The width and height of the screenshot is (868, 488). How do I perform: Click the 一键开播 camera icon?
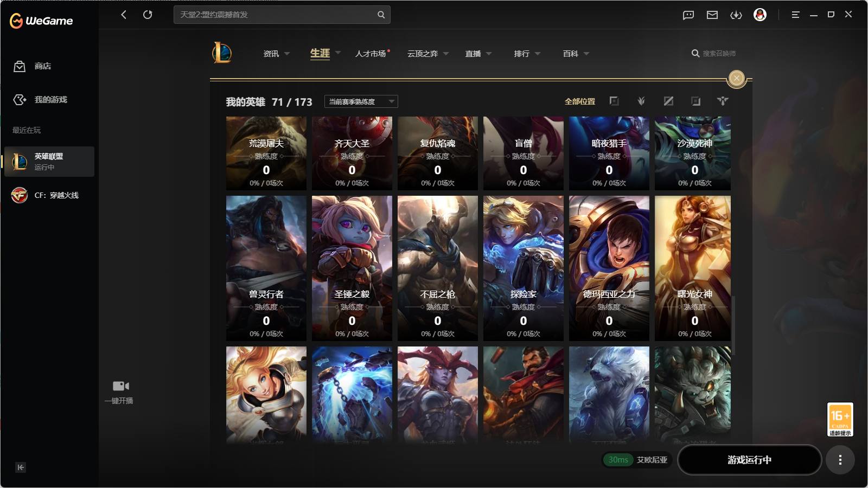[120, 386]
